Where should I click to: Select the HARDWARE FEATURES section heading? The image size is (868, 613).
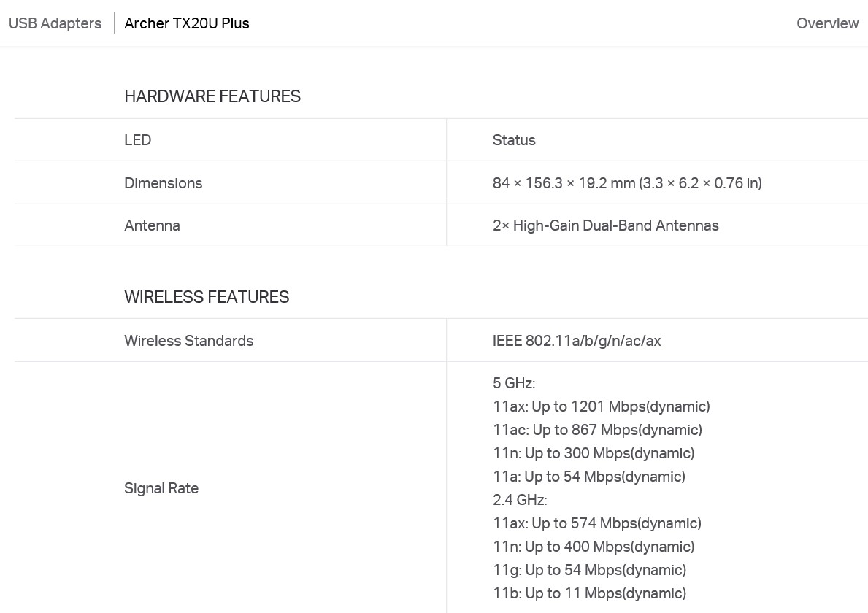coord(212,96)
